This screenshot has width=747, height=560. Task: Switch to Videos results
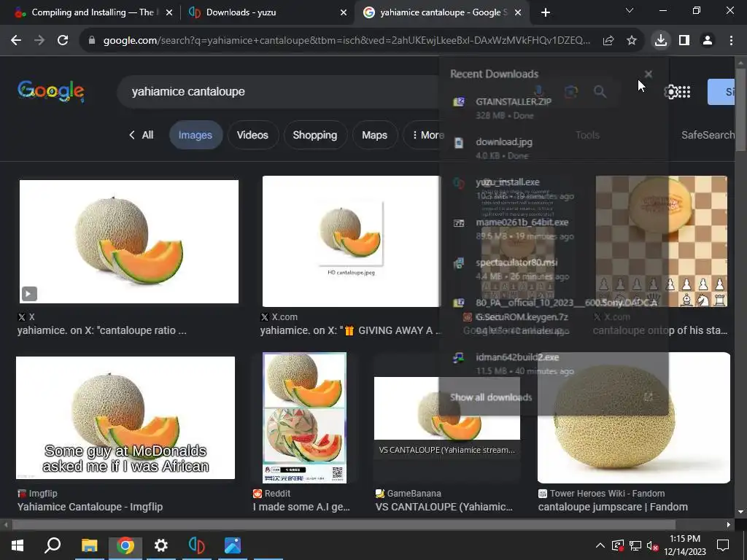(252, 135)
